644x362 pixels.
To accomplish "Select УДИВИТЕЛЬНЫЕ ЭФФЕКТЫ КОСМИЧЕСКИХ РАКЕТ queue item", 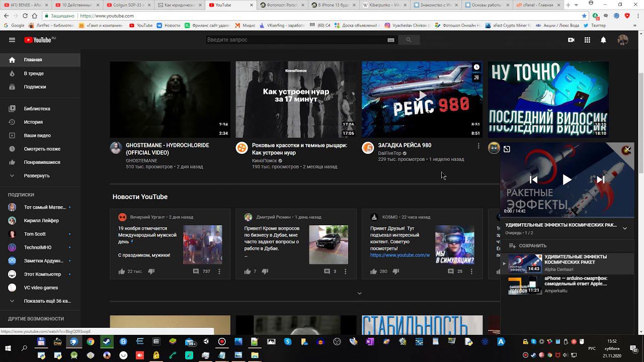I will click(x=567, y=263).
